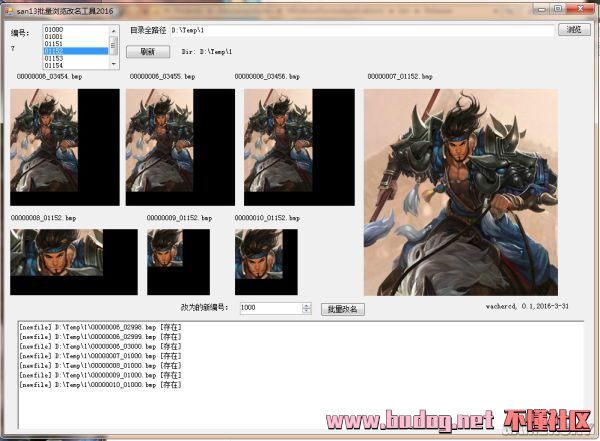Select list entry 01151
The height and width of the screenshot is (441, 600).
point(76,44)
